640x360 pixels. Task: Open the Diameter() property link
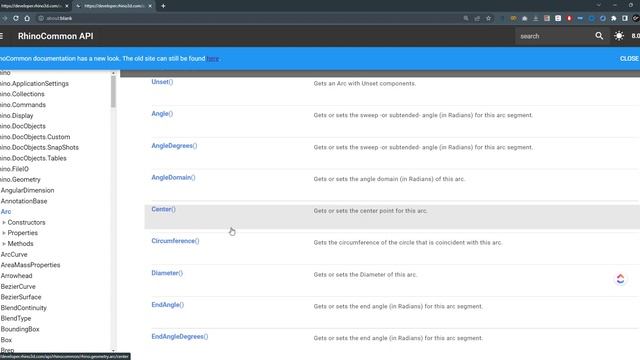tap(167, 273)
